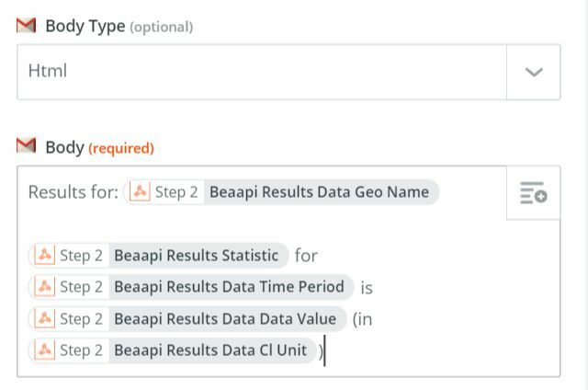588x390 pixels.
Task: Click the word 'for' after Statistic pill
Action: (306, 256)
